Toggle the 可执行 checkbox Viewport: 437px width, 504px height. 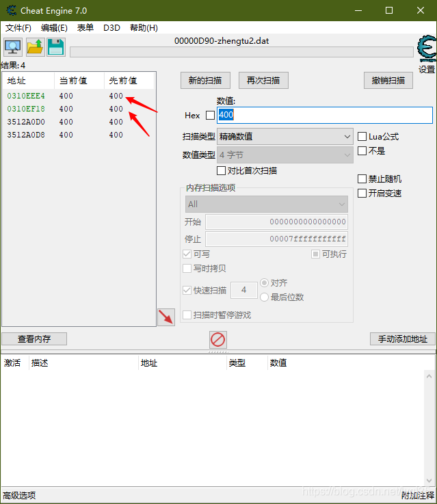pyautogui.click(x=315, y=254)
